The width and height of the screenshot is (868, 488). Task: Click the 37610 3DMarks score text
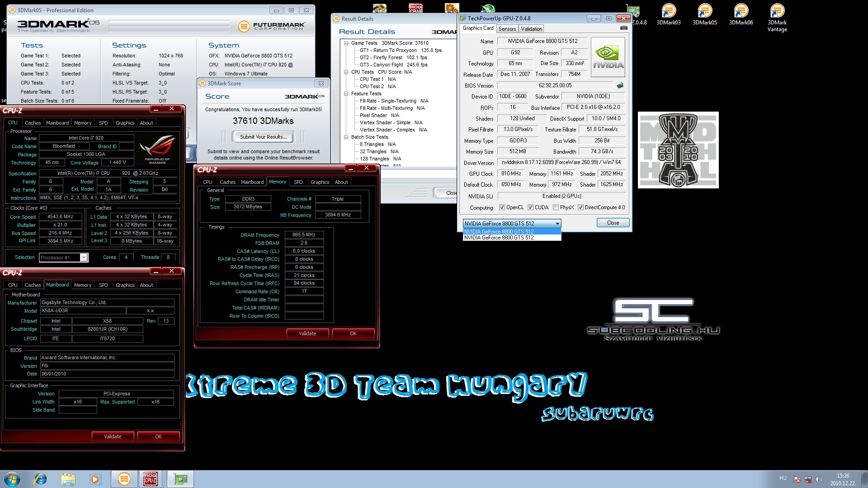pos(263,121)
